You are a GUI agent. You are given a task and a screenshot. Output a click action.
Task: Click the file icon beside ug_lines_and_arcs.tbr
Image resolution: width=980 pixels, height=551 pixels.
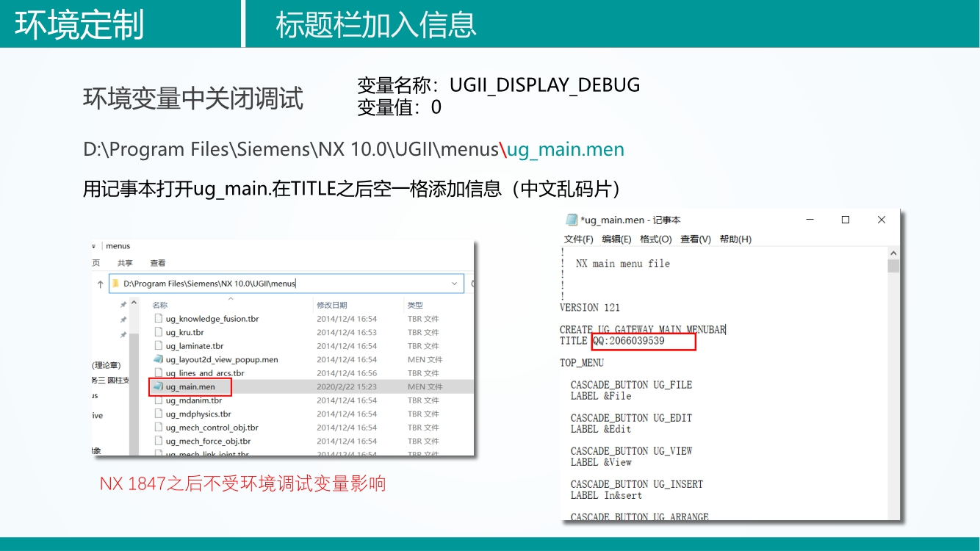coord(158,373)
